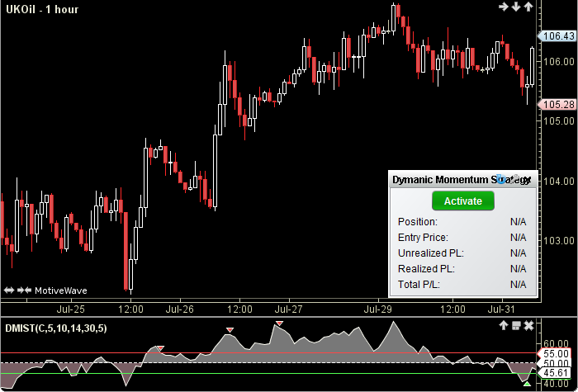Click the Entry Price: row label

pyautogui.click(x=423, y=238)
